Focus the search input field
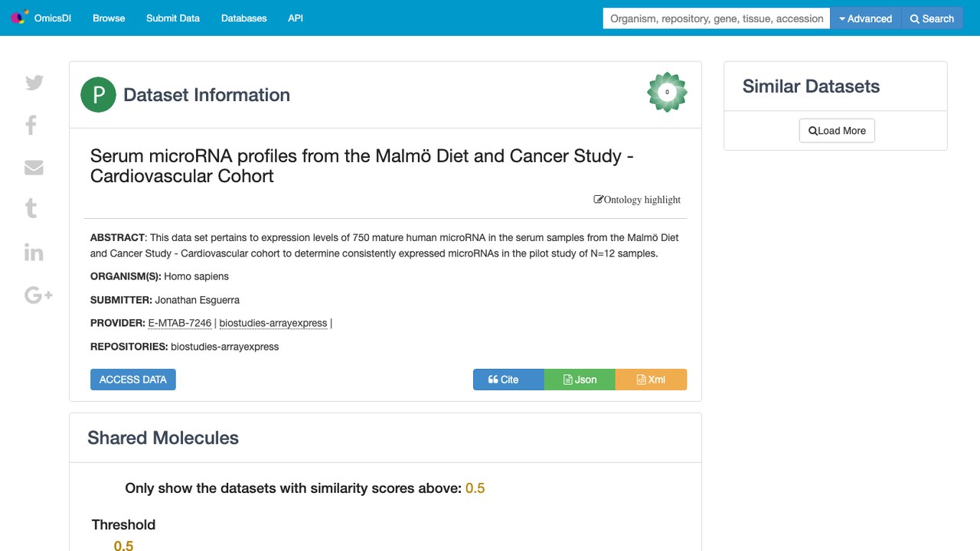 point(717,18)
